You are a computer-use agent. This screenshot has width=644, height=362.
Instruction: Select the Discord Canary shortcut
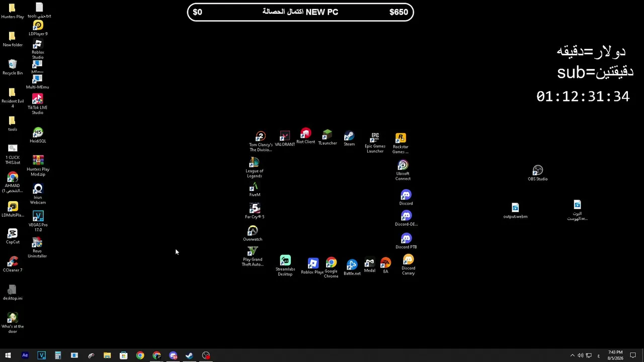point(408,265)
